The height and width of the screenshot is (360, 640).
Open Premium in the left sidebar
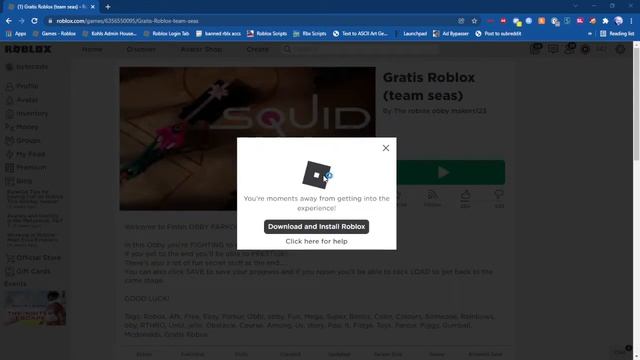tap(26, 167)
